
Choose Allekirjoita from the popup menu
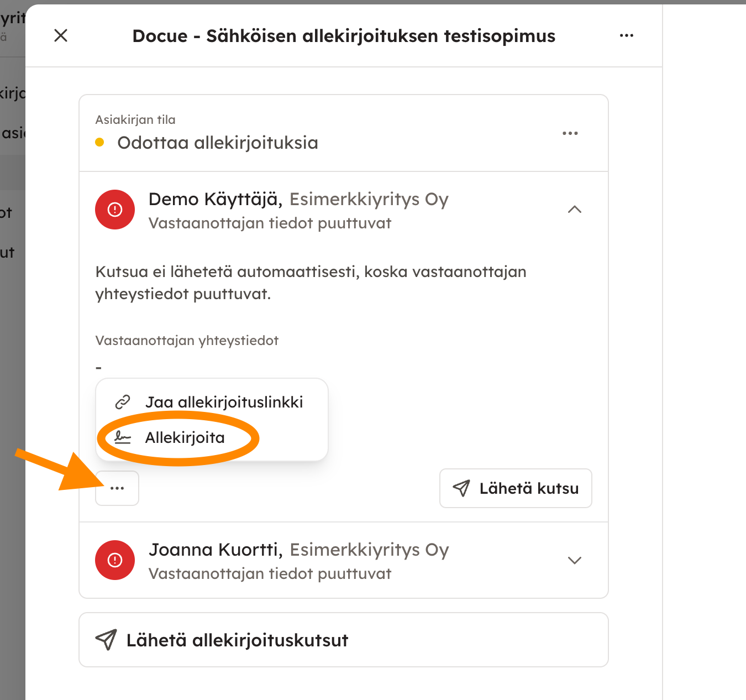click(185, 438)
